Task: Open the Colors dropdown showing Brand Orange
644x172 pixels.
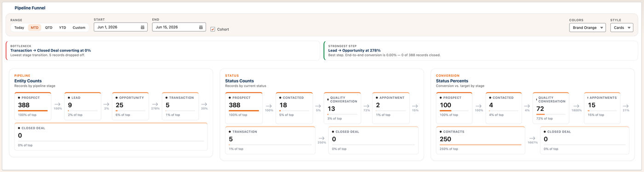Action: coord(587,28)
